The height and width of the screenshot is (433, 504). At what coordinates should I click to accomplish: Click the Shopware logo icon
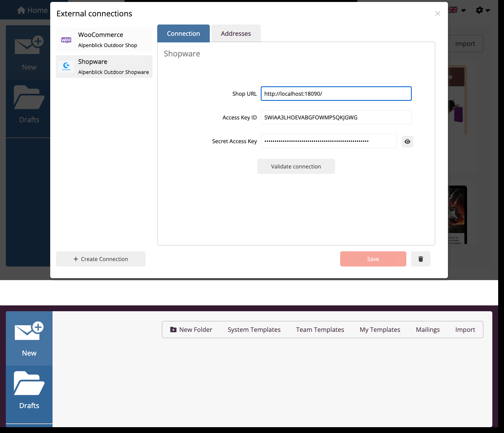point(66,66)
